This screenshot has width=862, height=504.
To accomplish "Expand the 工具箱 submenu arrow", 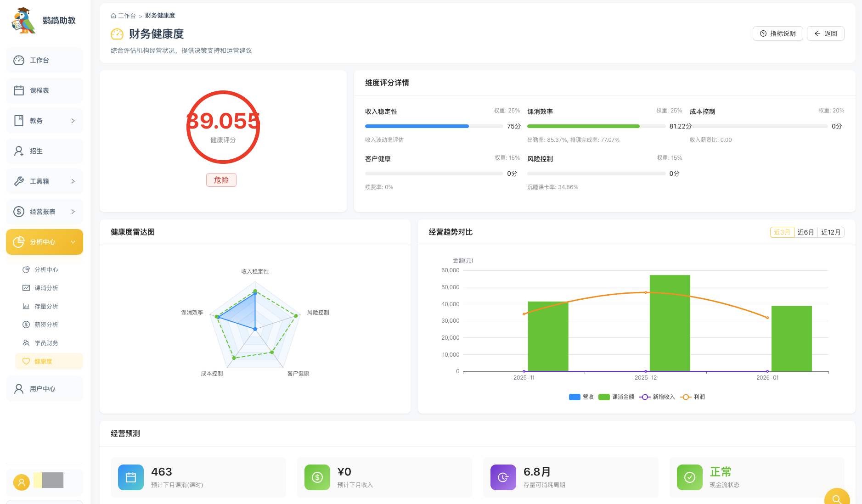I will pyautogui.click(x=73, y=181).
